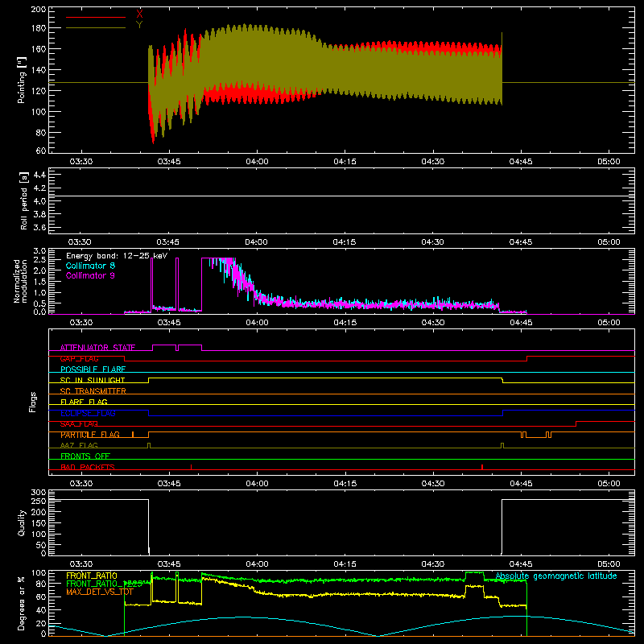644x644 pixels.
Task: Click the 04:00 label under the Pointing plot
Action: click(x=257, y=162)
